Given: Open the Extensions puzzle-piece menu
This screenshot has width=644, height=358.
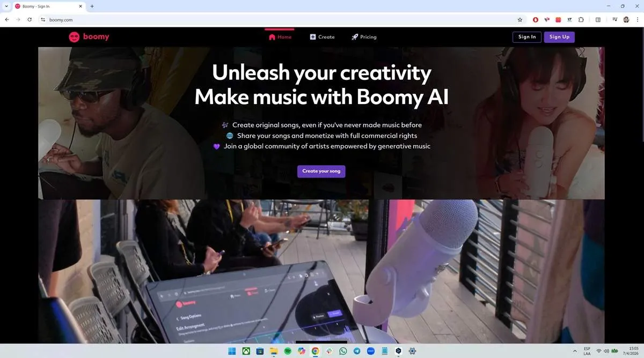Looking at the screenshot, I should [581, 20].
